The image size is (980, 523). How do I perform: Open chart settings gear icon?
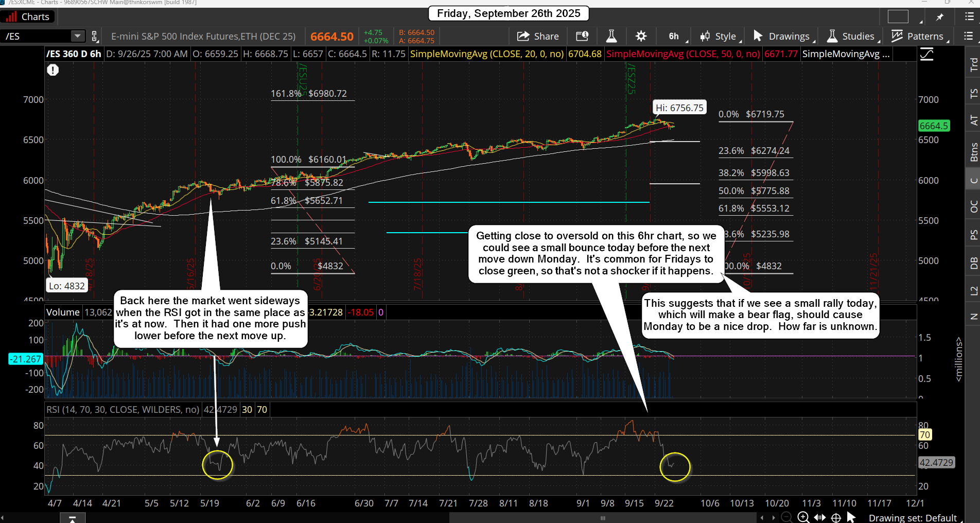click(x=641, y=36)
